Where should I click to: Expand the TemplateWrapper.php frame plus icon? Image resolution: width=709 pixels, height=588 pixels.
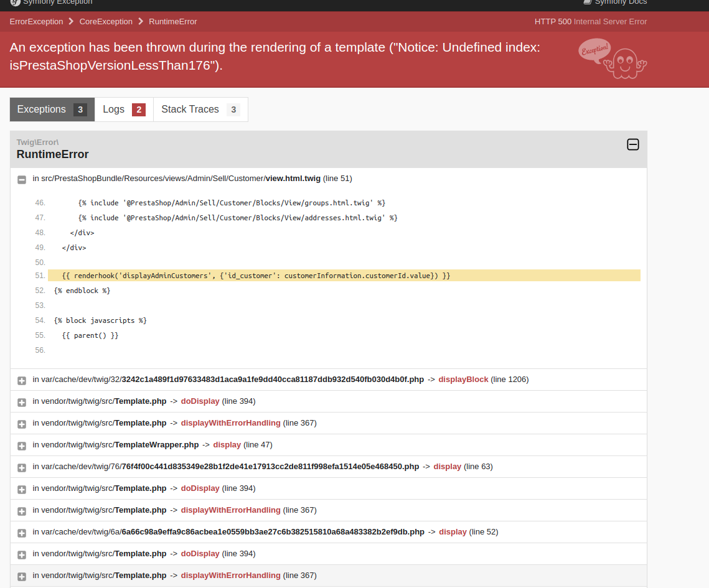22,445
